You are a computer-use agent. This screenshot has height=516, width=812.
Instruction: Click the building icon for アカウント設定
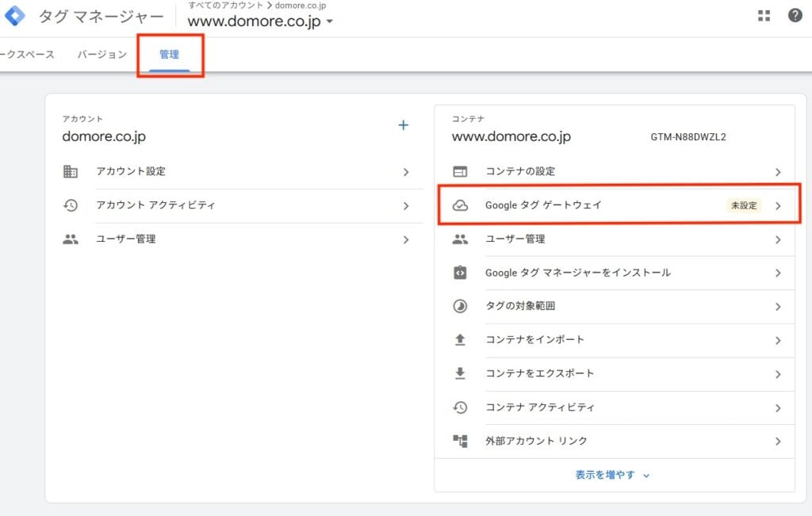click(x=71, y=171)
